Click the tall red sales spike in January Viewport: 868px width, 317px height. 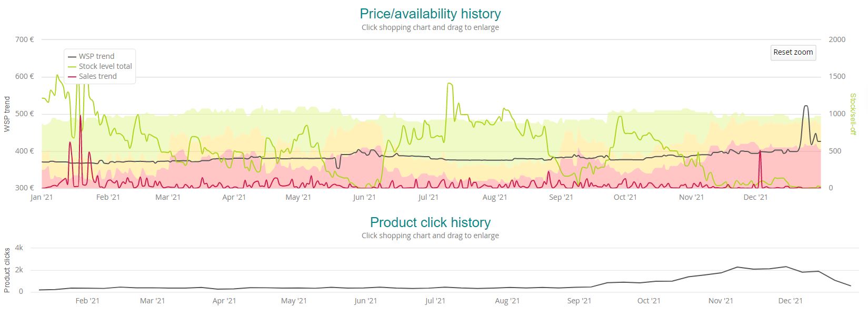pyautogui.click(x=80, y=116)
